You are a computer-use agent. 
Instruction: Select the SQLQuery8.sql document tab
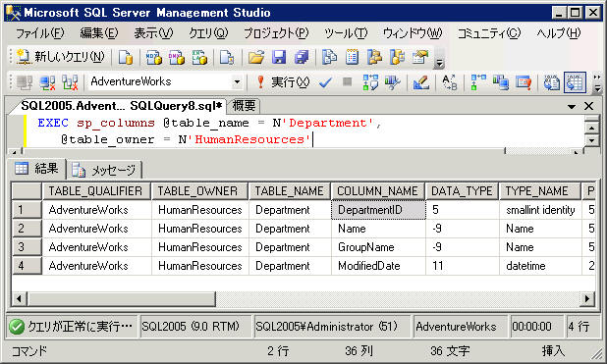pos(121,106)
